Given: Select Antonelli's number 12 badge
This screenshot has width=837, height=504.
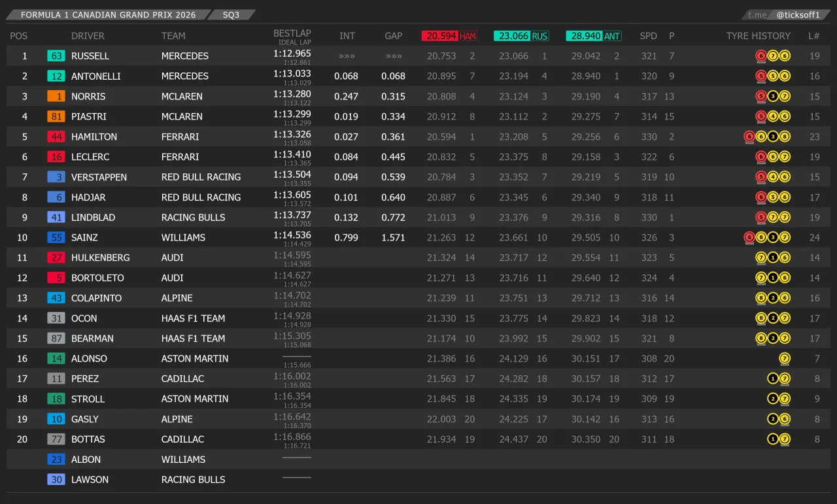Looking at the screenshot, I should 56,76.
